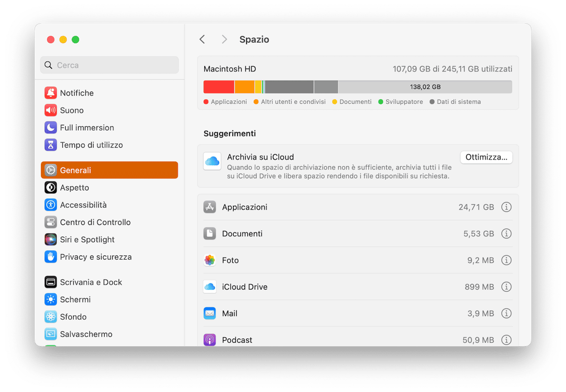Open Centro di Controllo settings section
Viewport: 566px width, 392px height.
(x=95, y=222)
